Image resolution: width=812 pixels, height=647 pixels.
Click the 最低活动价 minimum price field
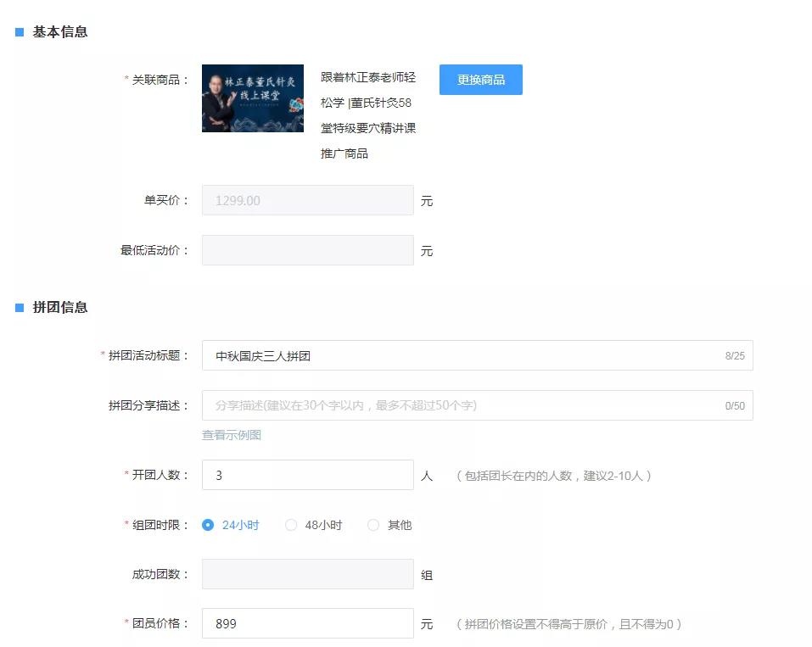307,249
